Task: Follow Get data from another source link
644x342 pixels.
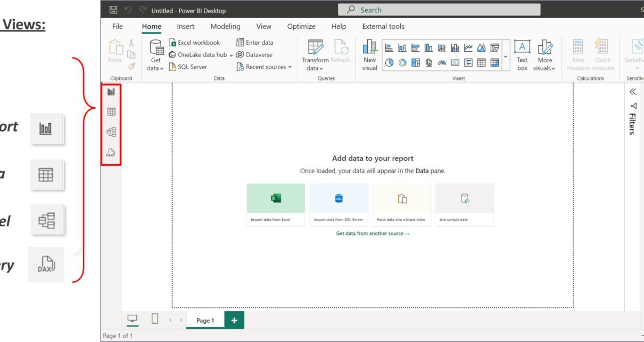Action: [373, 233]
